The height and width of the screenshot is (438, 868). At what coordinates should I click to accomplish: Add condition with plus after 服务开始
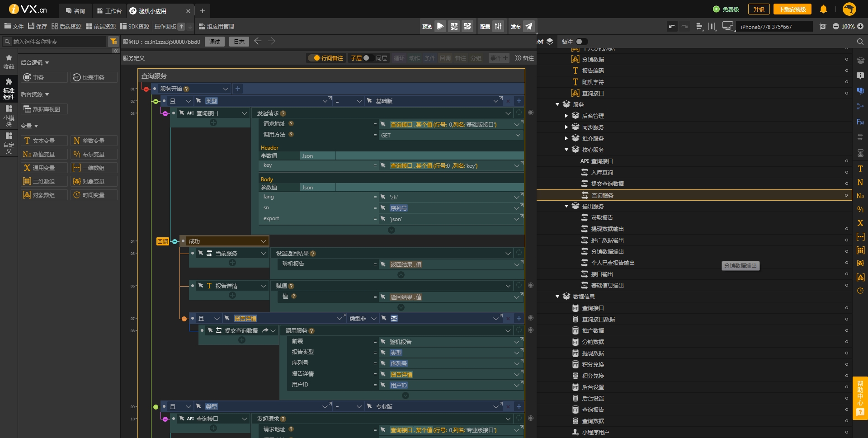pos(238,89)
